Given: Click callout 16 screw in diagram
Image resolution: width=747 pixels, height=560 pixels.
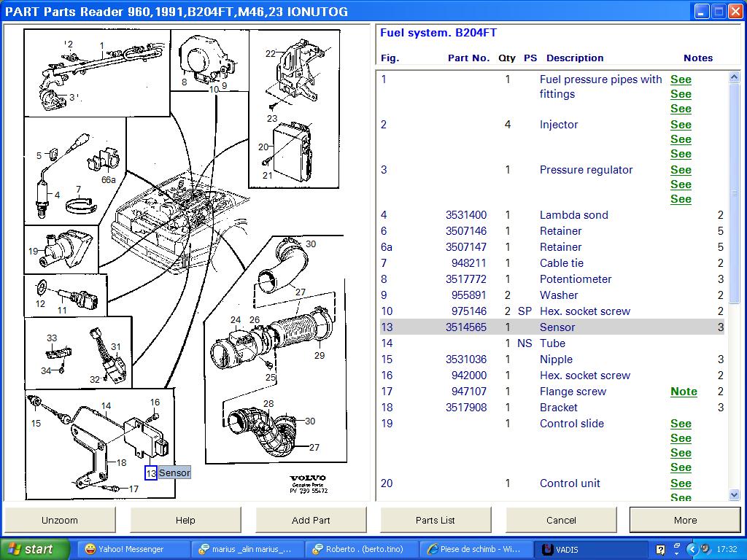Looking at the screenshot, I should (x=155, y=402).
